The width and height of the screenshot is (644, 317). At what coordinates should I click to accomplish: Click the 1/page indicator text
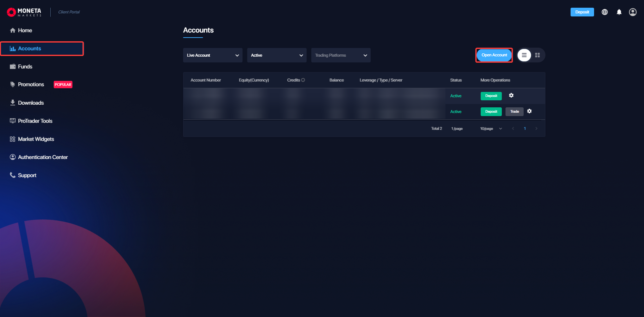[457, 129]
